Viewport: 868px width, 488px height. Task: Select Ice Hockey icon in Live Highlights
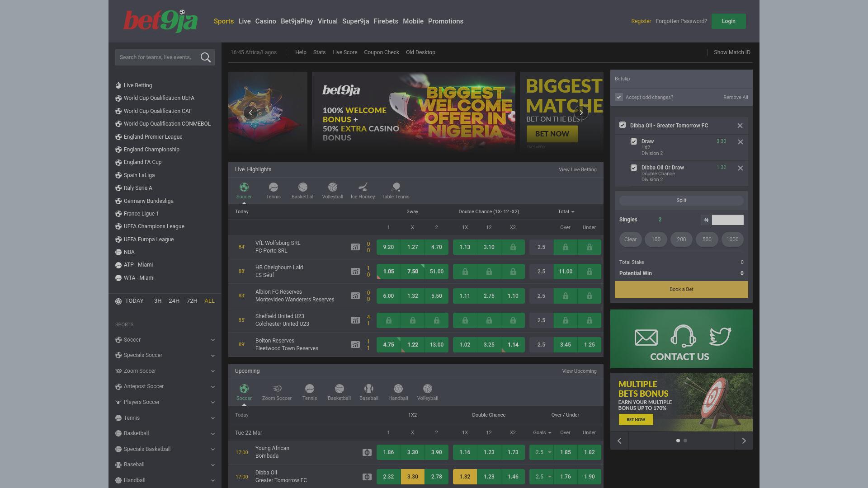coord(363,187)
